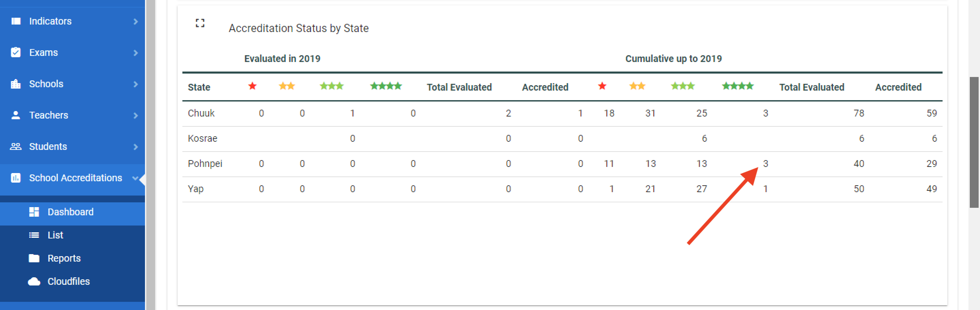980x310 pixels.
Task: Expand the Teachers menu chevron
Action: 136,115
